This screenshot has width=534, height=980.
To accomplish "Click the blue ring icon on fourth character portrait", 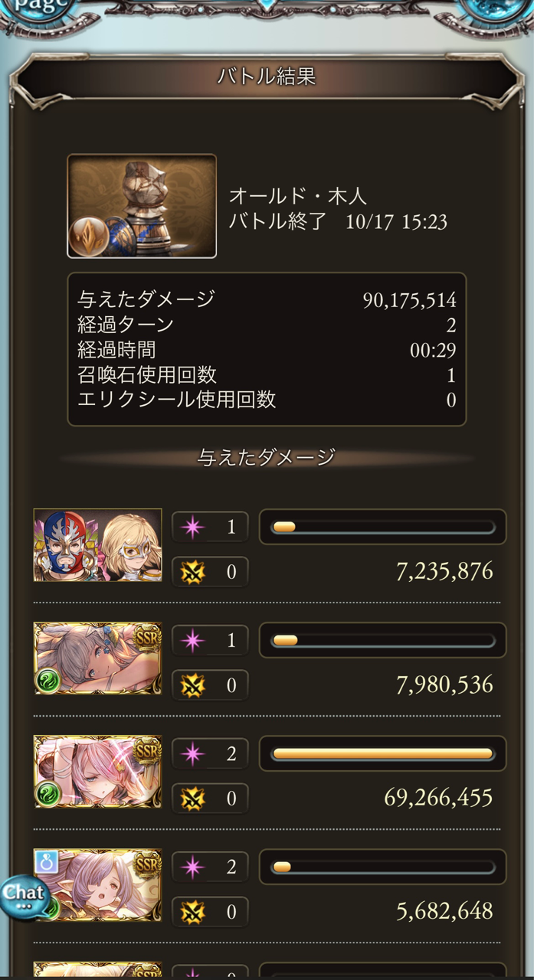I will [47, 863].
